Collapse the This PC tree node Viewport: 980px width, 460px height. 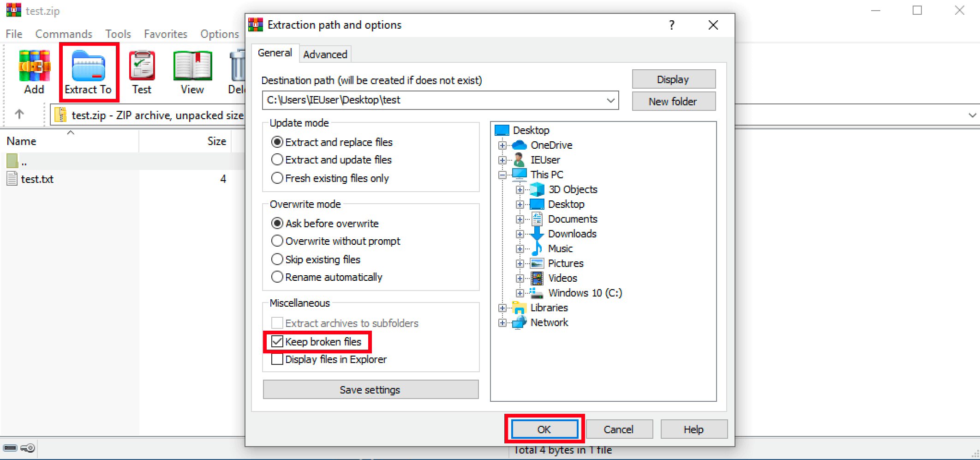[502, 175]
